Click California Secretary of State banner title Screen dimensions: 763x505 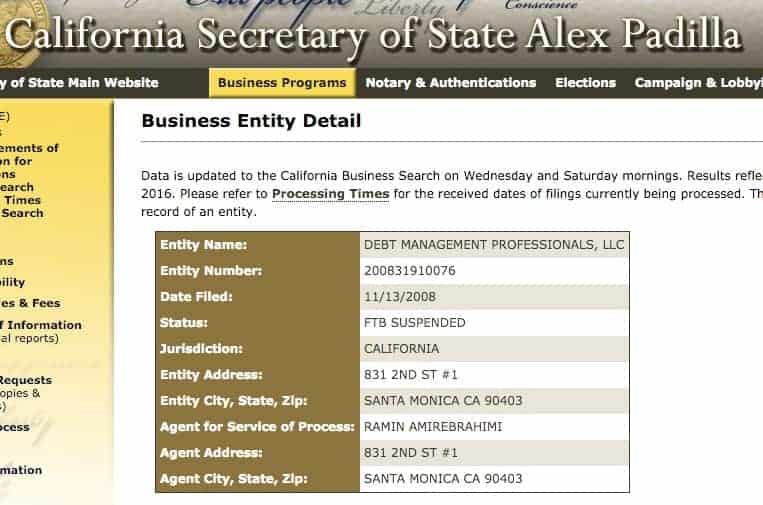point(373,35)
